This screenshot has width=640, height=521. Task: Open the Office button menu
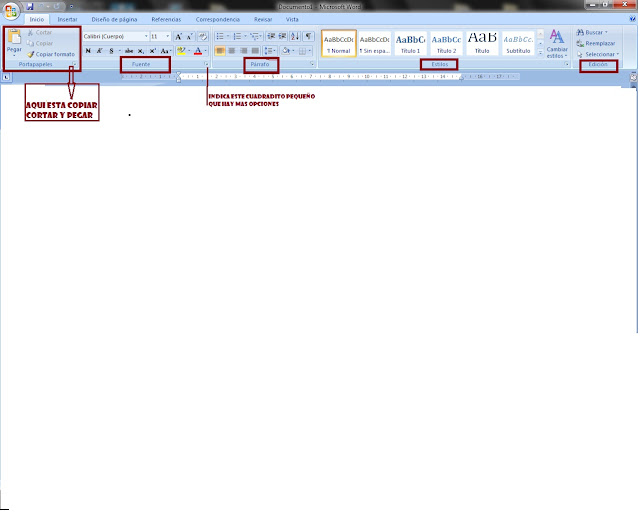pos(11,11)
